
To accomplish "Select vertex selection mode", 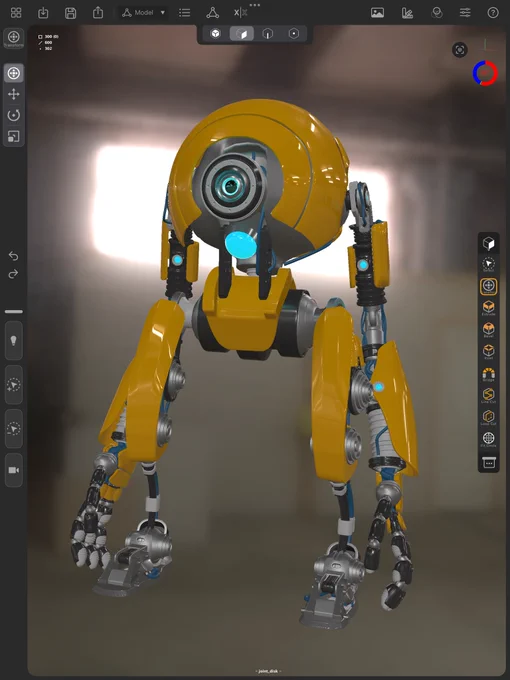I will pyautogui.click(x=294, y=33).
